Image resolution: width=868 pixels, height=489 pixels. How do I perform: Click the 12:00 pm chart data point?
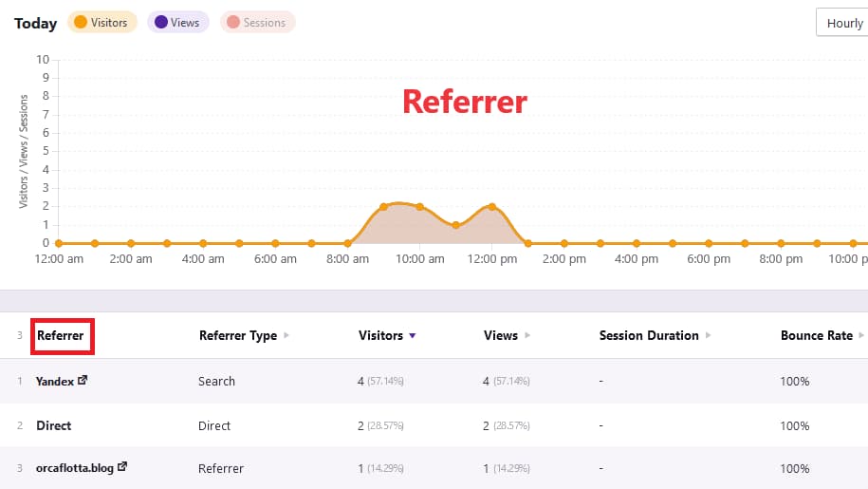pos(492,207)
